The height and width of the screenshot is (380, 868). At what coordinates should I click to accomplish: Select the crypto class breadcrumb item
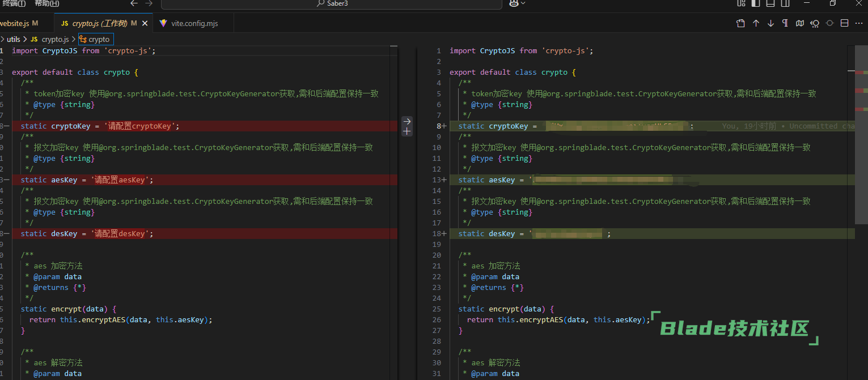95,39
